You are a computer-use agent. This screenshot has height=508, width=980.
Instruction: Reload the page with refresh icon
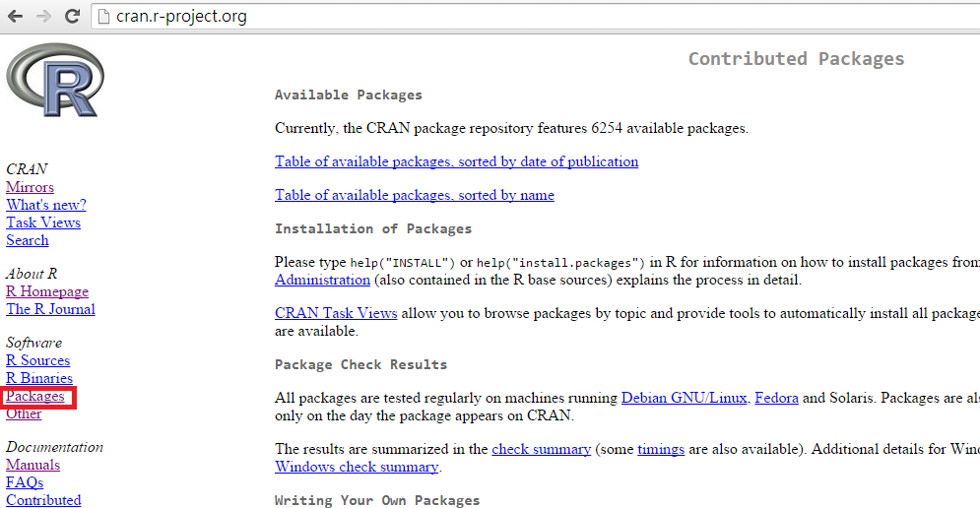click(72, 17)
